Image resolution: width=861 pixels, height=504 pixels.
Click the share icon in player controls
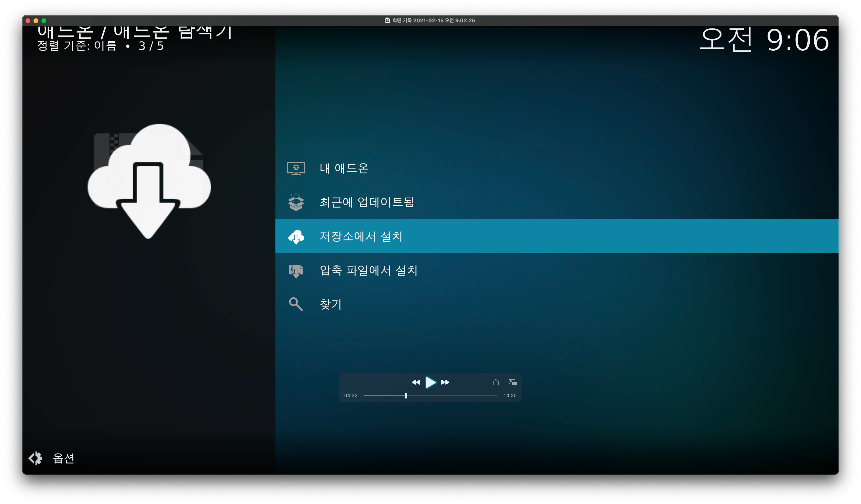pos(496,382)
